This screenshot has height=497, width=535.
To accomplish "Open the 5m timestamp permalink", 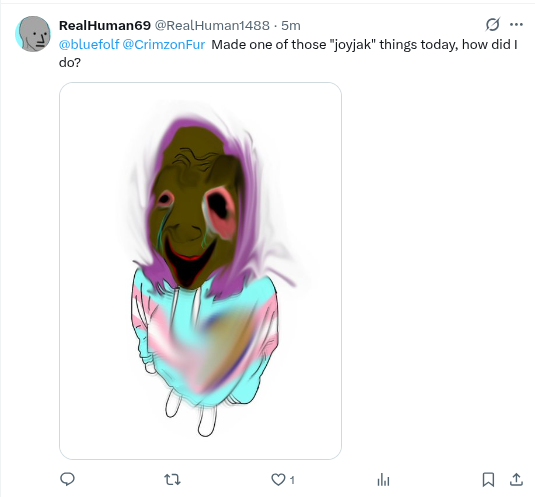I will coord(291,25).
